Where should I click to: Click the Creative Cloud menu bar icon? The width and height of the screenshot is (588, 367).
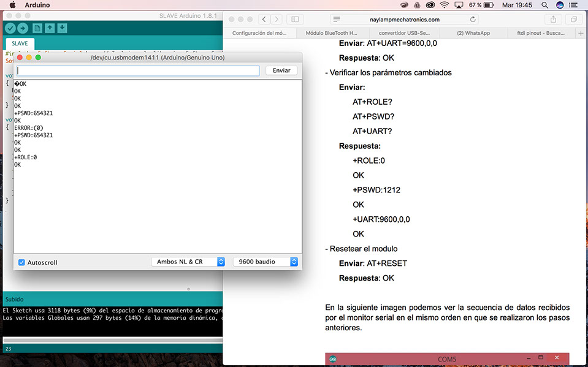point(430,5)
